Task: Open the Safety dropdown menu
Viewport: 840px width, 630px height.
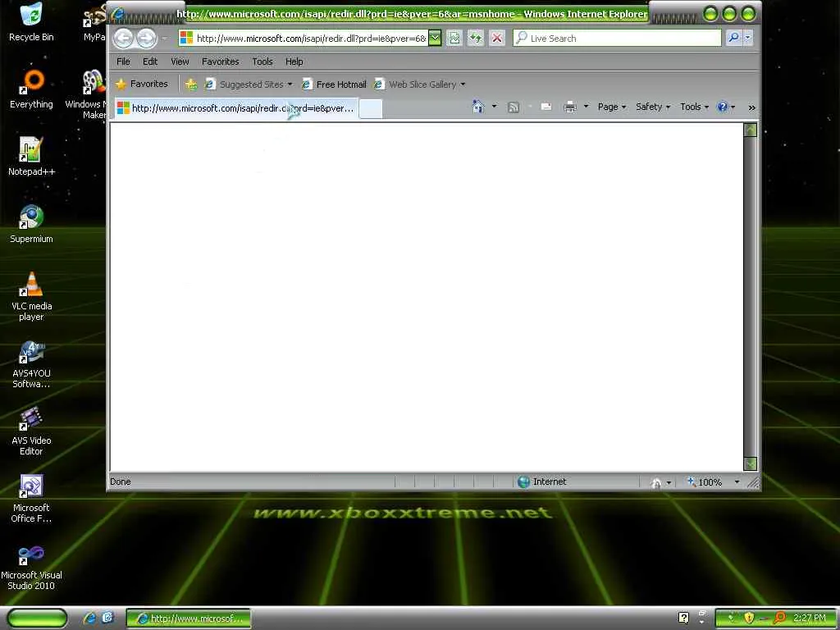Action: pos(652,107)
